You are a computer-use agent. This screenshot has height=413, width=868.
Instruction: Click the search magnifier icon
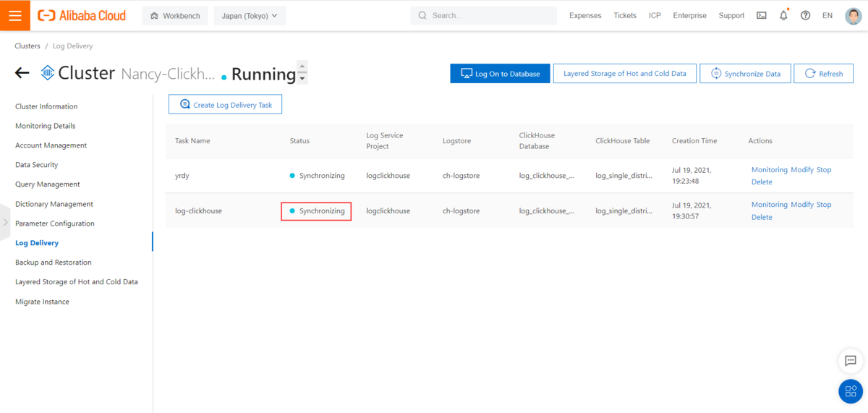tap(422, 15)
